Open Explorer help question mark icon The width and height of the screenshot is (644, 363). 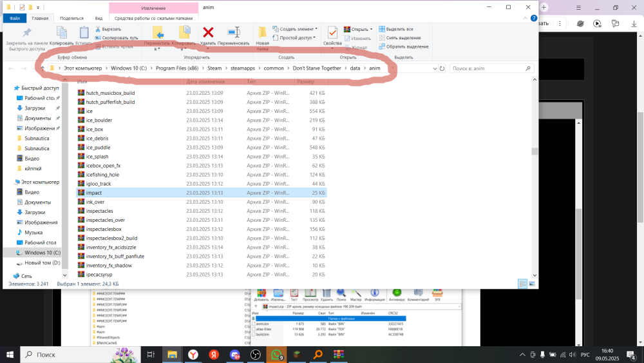coord(533,18)
